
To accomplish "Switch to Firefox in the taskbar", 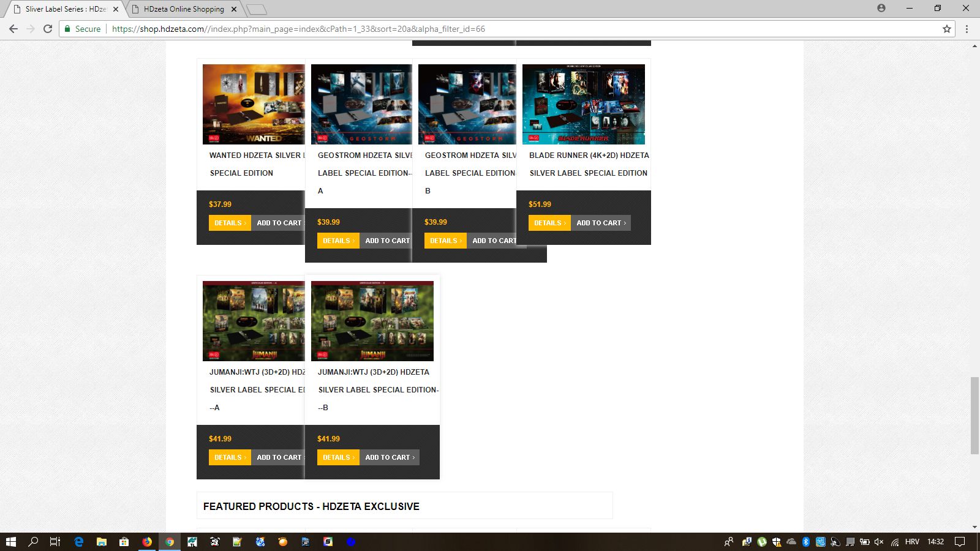I will [x=147, y=542].
